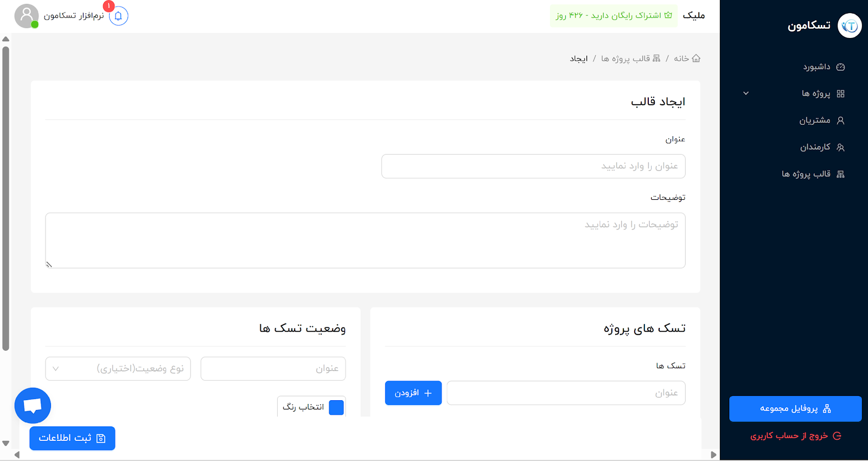
Task: Click the افزودن add button
Action: (x=413, y=393)
